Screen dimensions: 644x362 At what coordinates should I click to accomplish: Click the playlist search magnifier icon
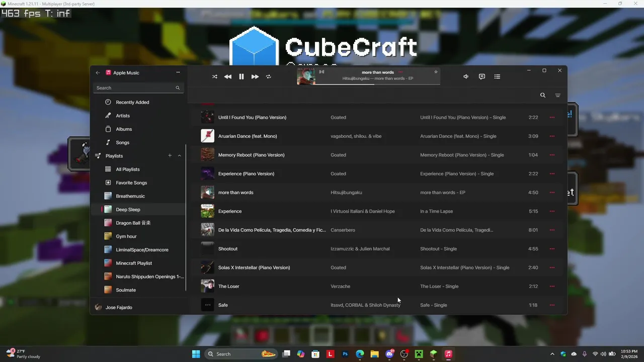coord(543,95)
